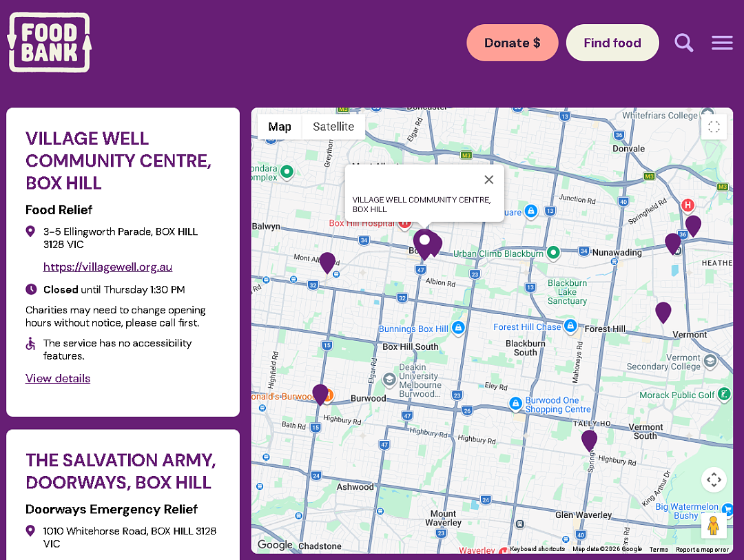Click the Big Watermelon Bushy shopping marker
The height and width of the screenshot is (560, 744).
tap(727, 510)
